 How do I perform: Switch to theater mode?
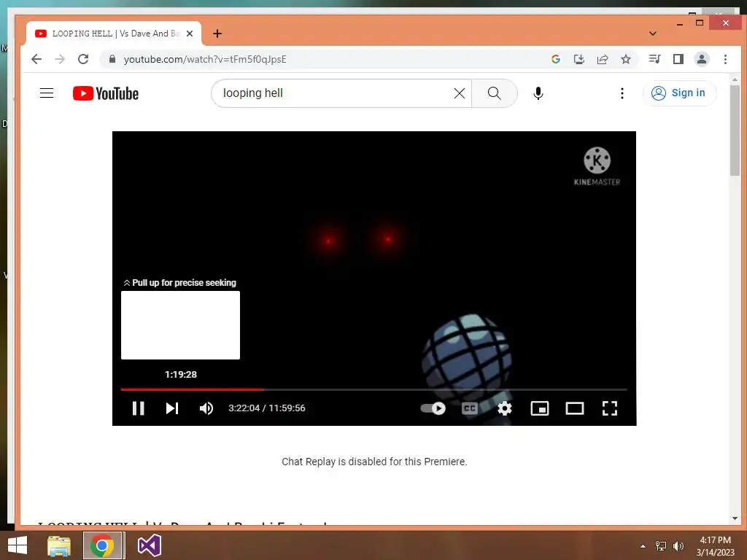(x=575, y=408)
